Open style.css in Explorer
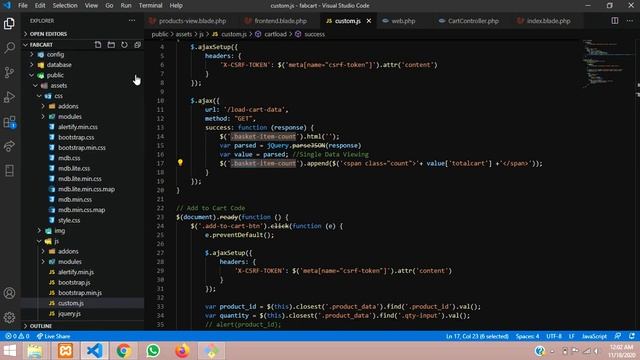The height and width of the screenshot is (360, 640). [x=69, y=220]
